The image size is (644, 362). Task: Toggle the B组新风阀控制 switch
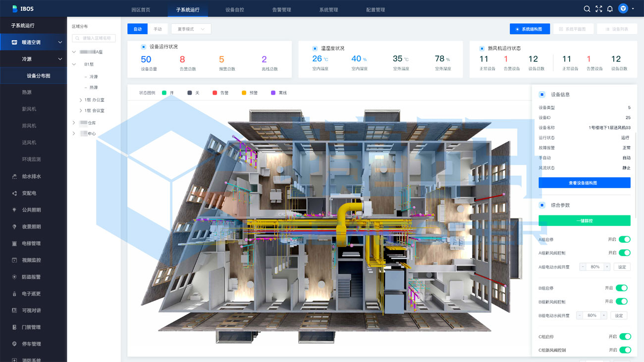tap(621, 302)
